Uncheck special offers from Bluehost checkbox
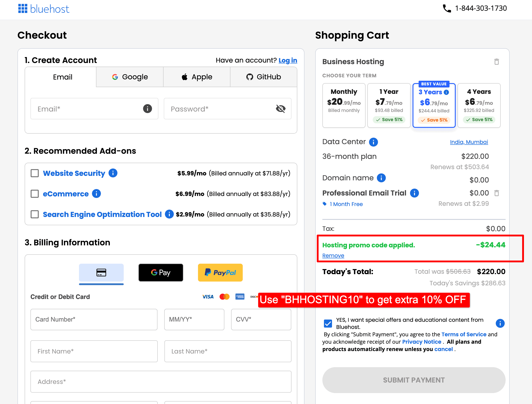The width and height of the screenshot is (532, 404). coord(328,323)
